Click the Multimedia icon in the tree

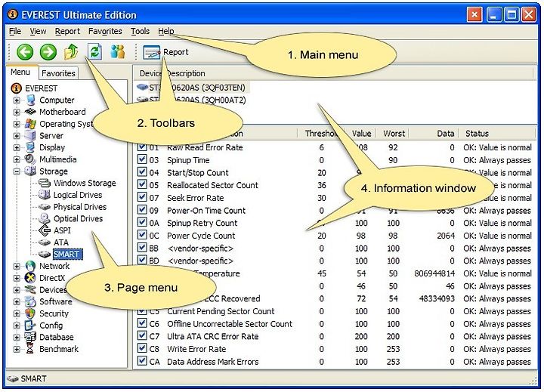[30, 159]
